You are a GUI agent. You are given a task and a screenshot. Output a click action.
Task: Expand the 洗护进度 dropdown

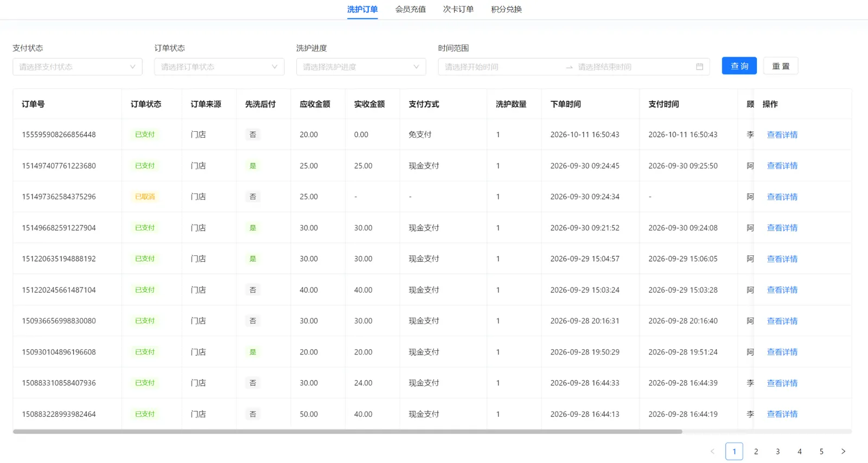click(x=361, y=67)
